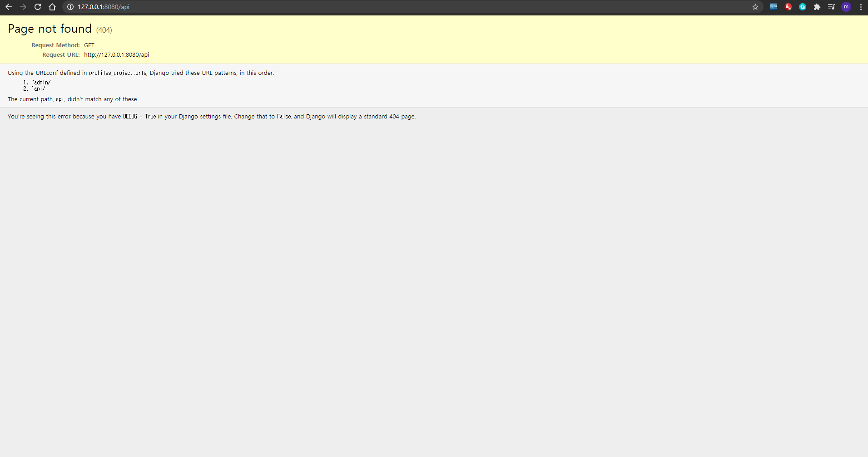Image resolution: width=868 pixels, height=457 pixels.
Task: Open the Extensions puzzle menu
Action: 817,7
